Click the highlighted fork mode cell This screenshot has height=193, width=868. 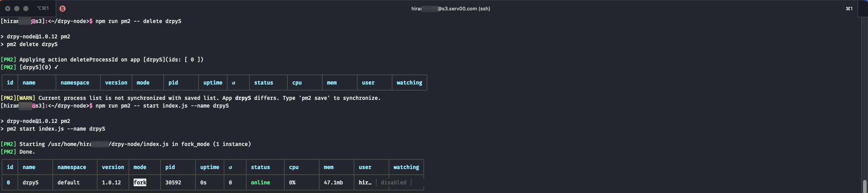(140, 183)
